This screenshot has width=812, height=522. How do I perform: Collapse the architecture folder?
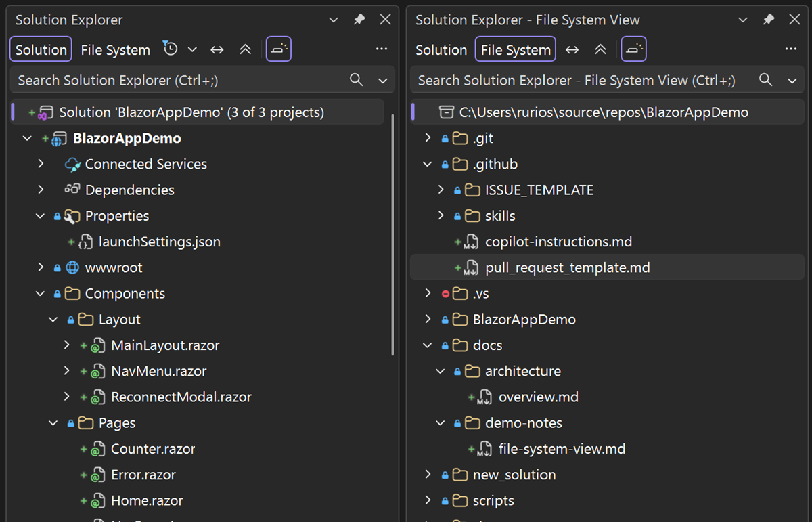pyautogui.click(x=441, y=371)
